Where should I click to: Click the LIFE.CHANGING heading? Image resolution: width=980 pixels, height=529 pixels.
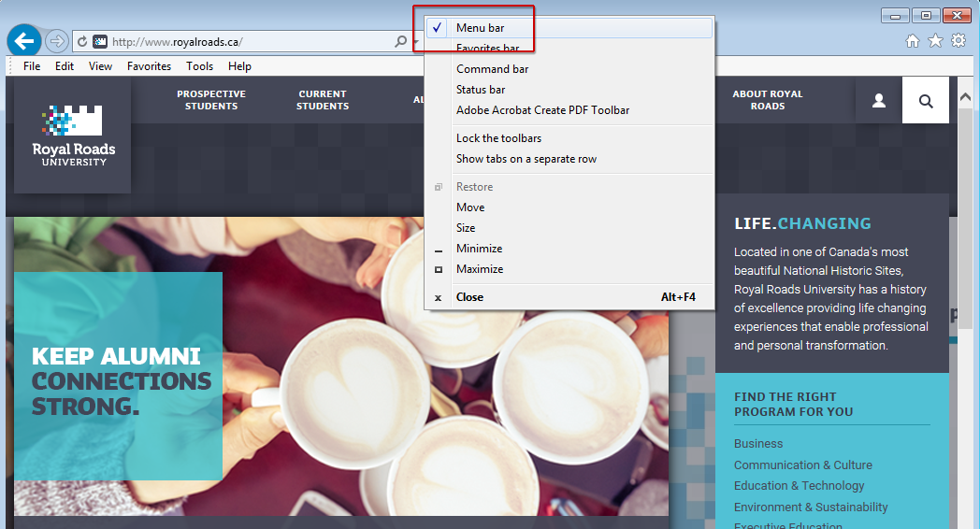click(802, 223)
